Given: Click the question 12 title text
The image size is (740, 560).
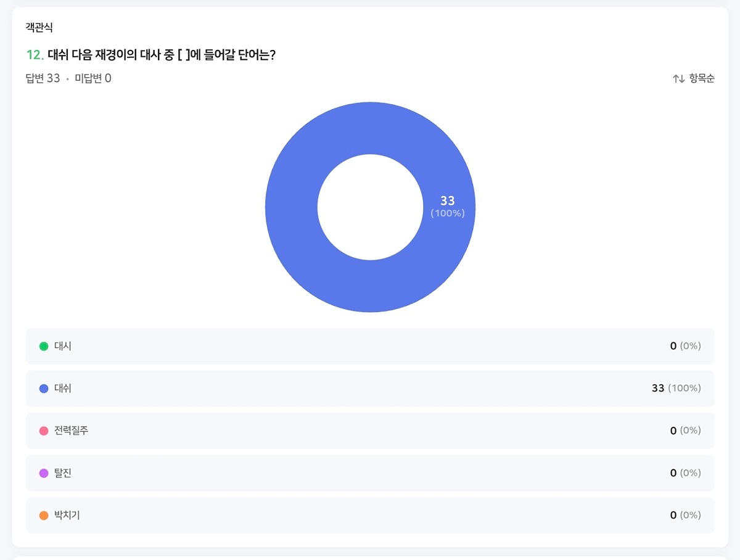Looking at the screenshot, I should tap(150, 55).
